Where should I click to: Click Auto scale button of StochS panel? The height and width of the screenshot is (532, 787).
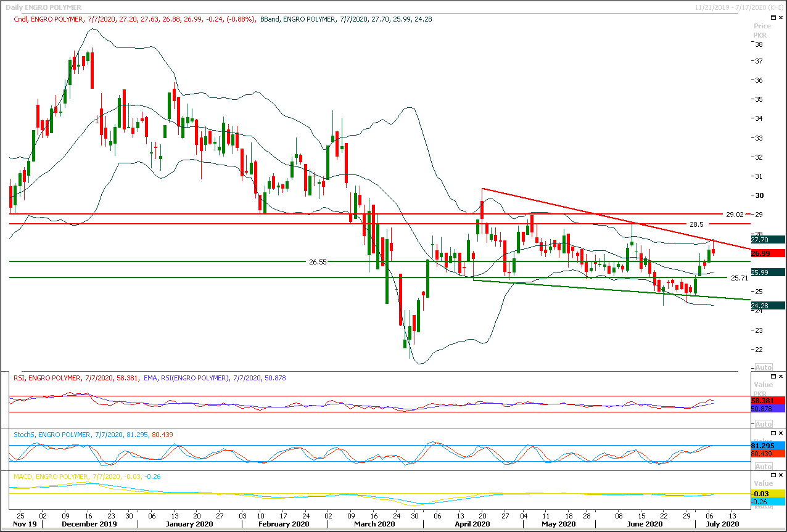tap(764, 467)
